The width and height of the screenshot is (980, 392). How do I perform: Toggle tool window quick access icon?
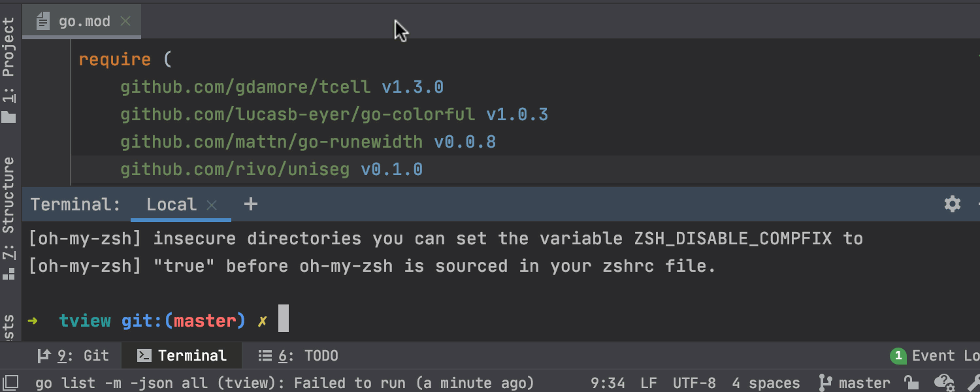coord(10,383)
